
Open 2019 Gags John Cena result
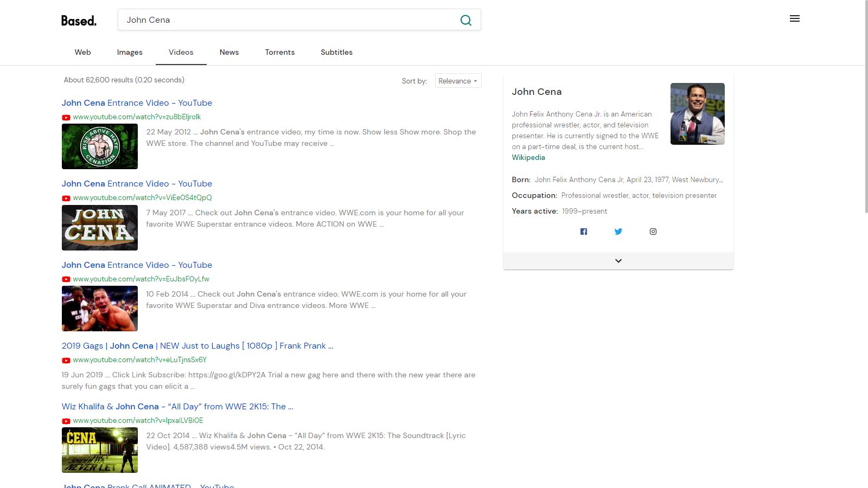(197, 346)
